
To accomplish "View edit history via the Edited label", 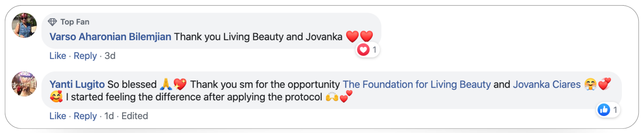I will pos(135,116).
